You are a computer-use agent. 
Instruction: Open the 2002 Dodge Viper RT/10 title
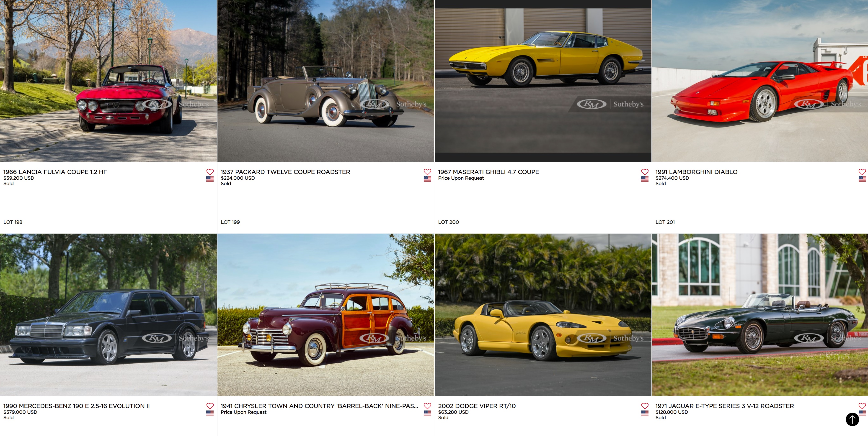[x=477, y=406]
